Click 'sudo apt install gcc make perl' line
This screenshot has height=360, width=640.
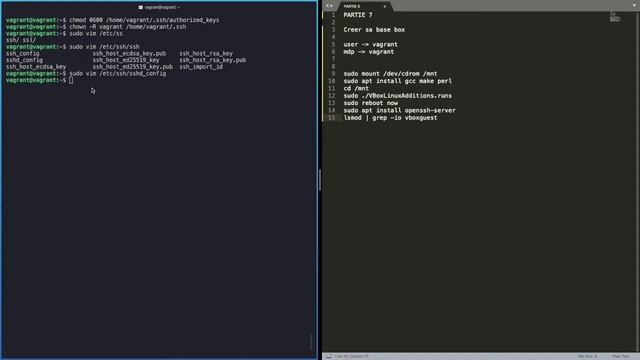point(398,81)
